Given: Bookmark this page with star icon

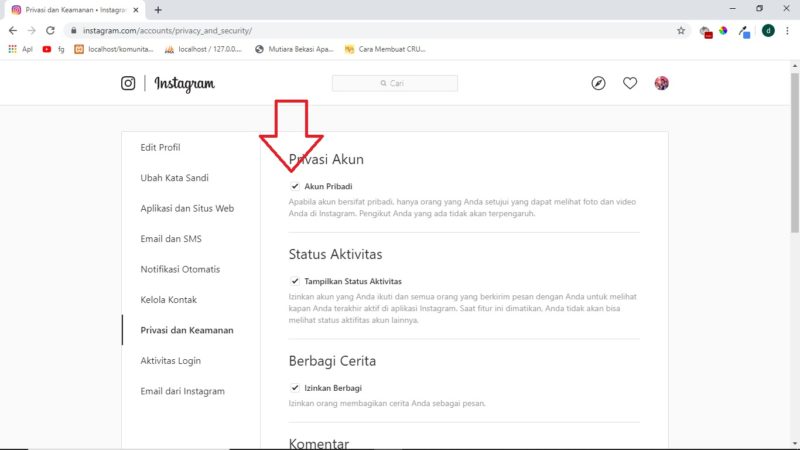Looking at the screenshot, I should 681,31.
